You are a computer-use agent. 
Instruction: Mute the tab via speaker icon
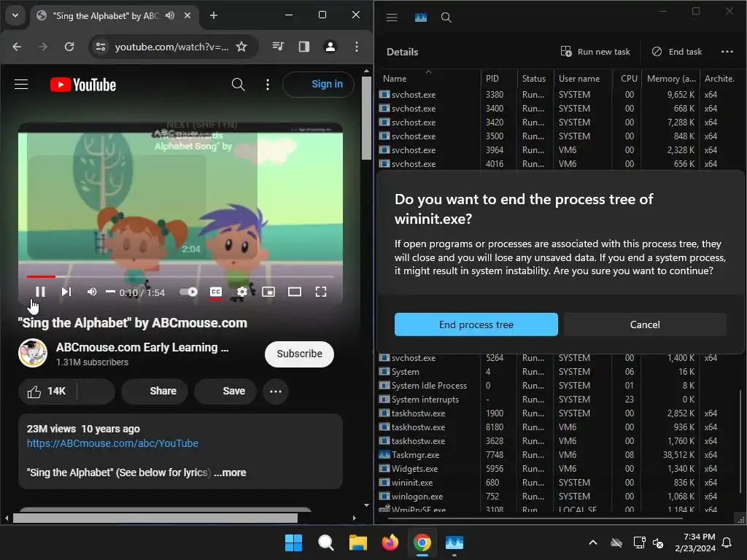click(x=170, y=15)
